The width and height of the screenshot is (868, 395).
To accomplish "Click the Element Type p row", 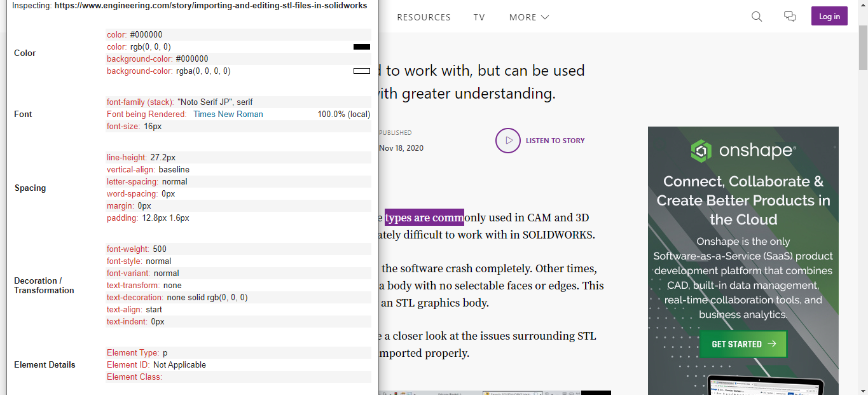I will [238, 353].
